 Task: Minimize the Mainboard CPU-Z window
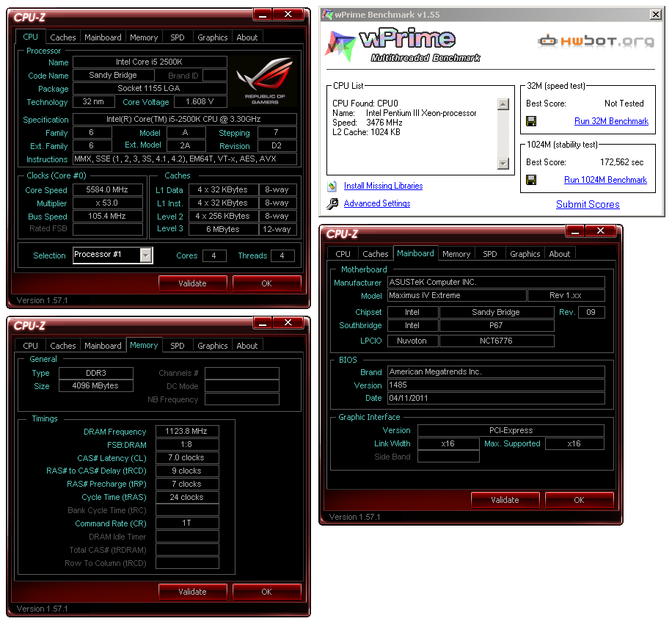pyautogui.click(x=575, y=231)
